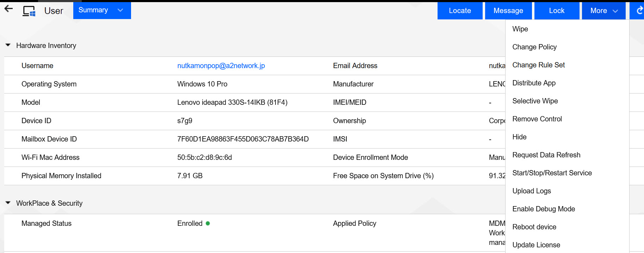This screenshot has width=644, height=253.
Task: Click the Windows 10 Pro value
Action: click(x=202, y=84)
